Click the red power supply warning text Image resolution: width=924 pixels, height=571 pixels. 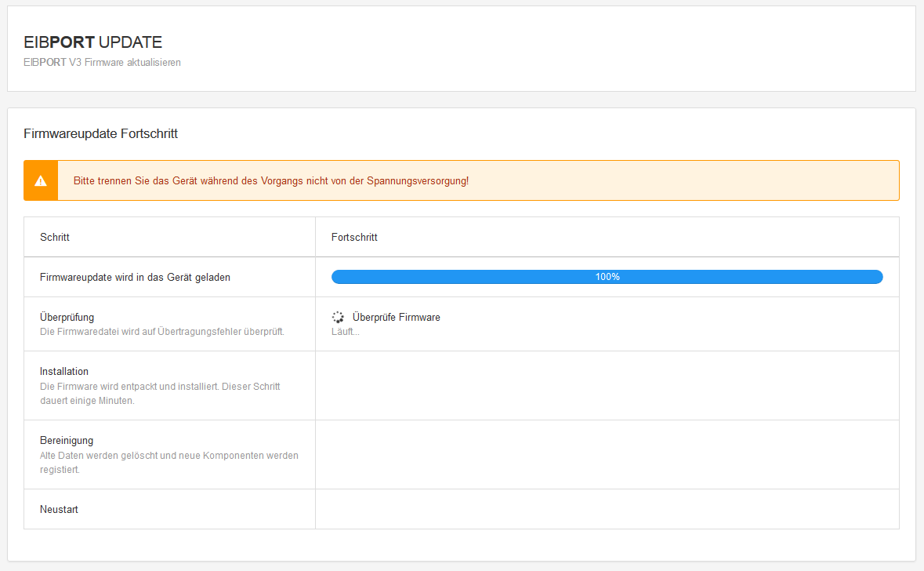271,181
